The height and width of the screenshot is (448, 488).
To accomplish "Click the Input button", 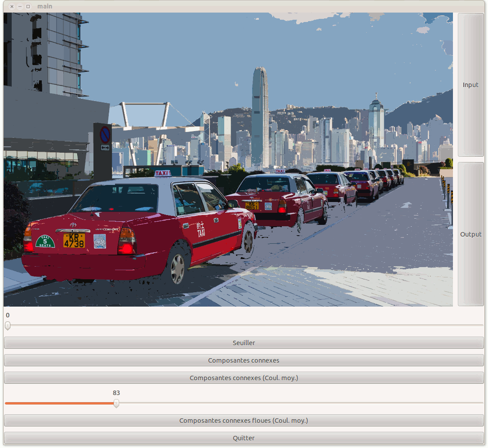I will 470,85.
